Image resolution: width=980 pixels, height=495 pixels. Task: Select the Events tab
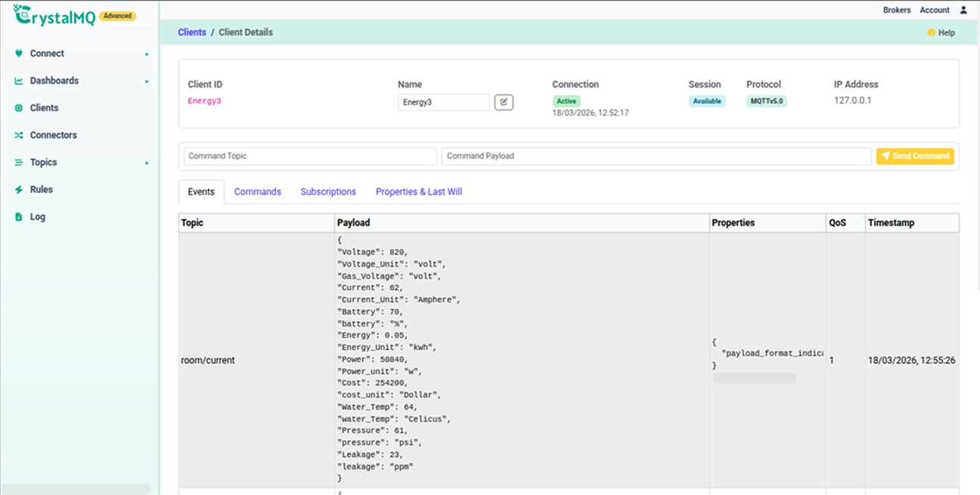201,192
